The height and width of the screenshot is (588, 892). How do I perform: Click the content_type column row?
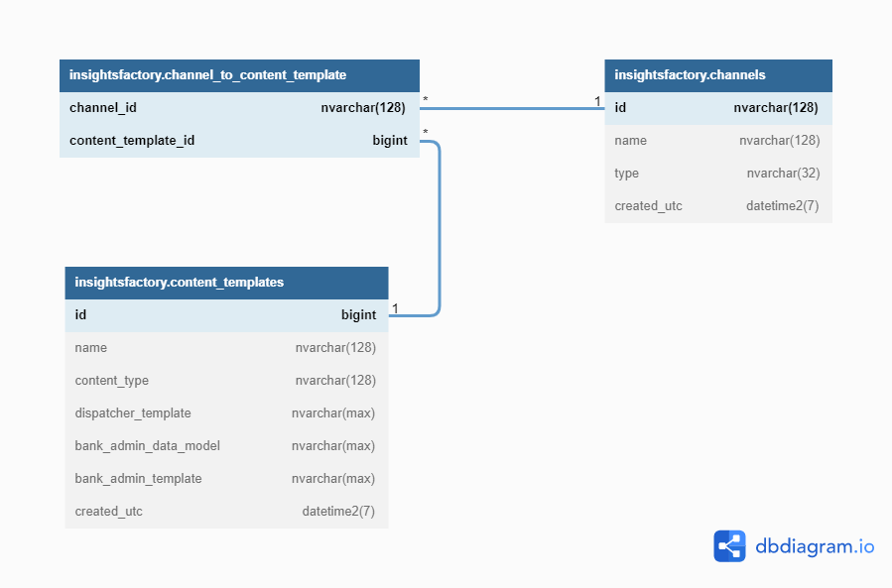(x=226, y=381)
